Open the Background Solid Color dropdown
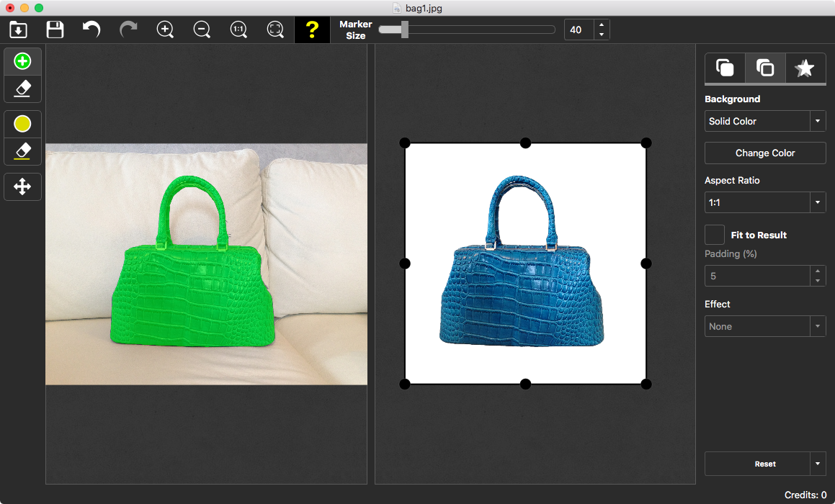 [764, 121]
